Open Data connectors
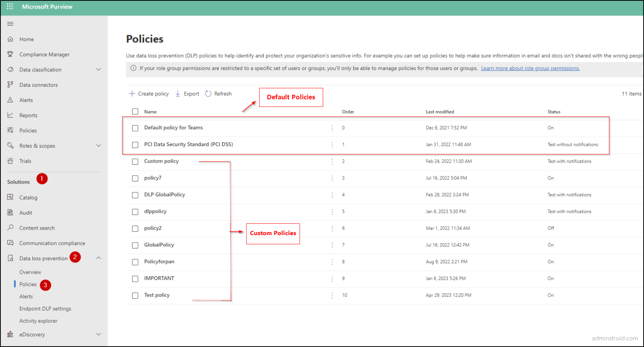This screenshot has height=347, width=644. (38, 85)
